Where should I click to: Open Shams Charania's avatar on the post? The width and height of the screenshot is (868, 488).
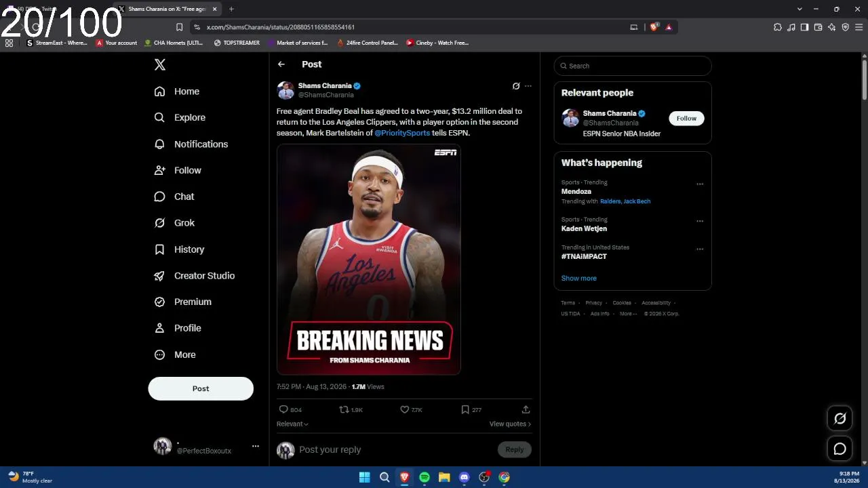pos(285,90)
